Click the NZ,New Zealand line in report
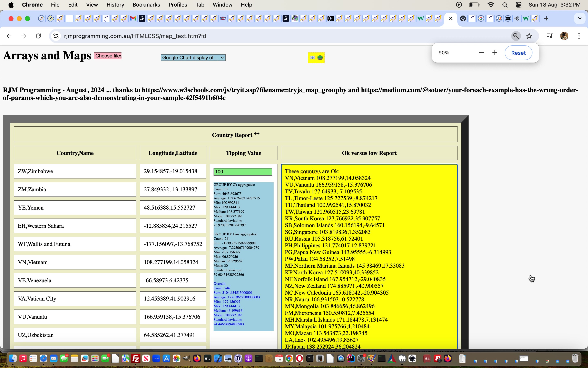The width and height of the screenshot is (588, 368). [334, 286]
